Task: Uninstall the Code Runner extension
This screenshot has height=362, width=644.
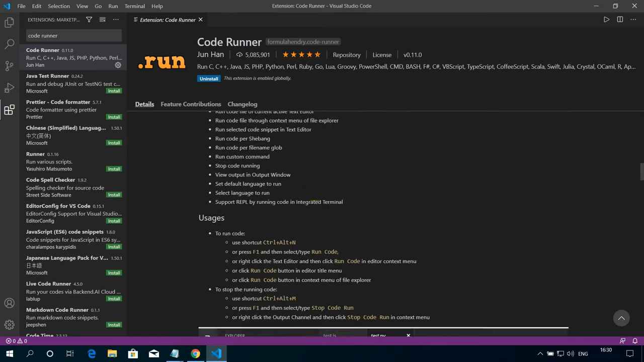Action: (x=209, y=78)
